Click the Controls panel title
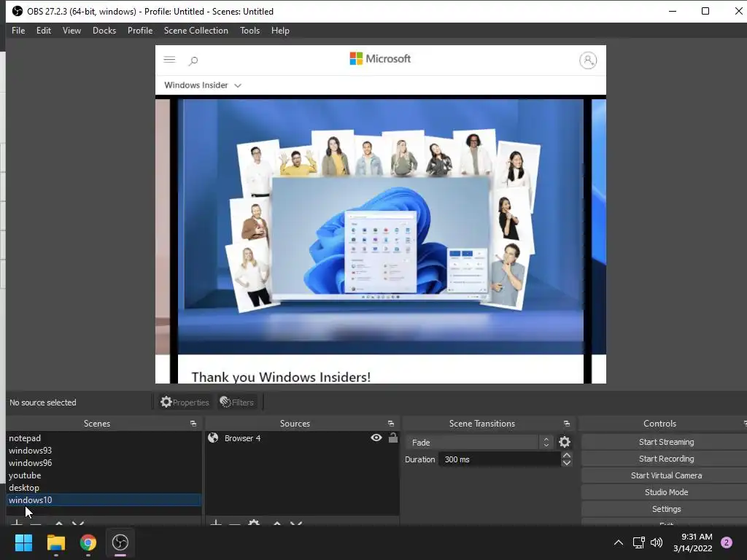This screenshot has width=747, height=560. click(659, 424)
